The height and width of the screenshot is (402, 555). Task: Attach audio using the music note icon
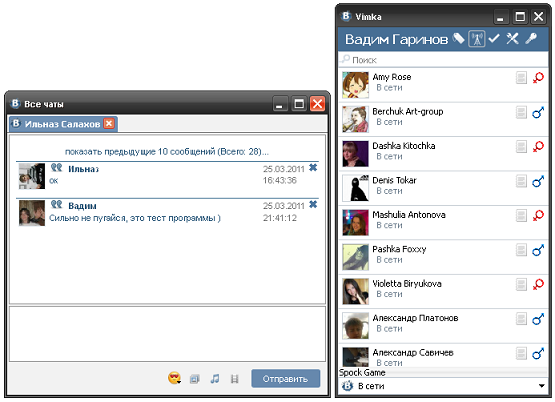(x=214, y=379)
